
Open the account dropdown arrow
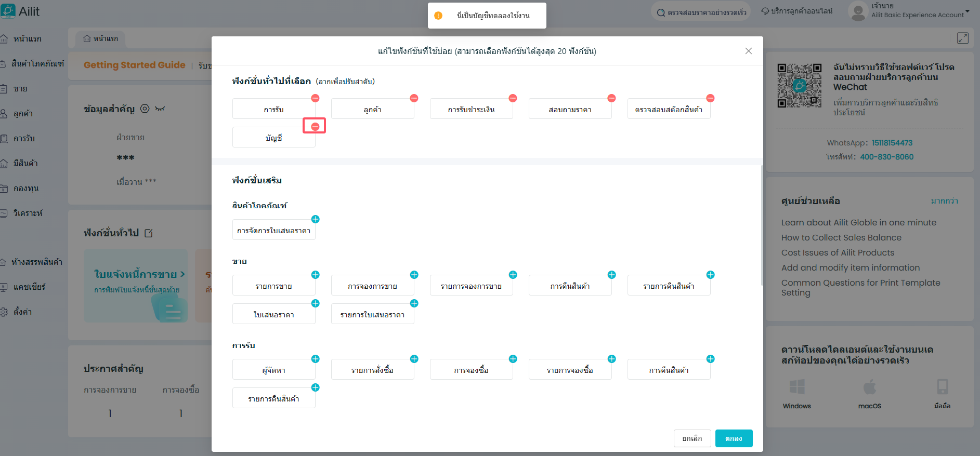967,11
